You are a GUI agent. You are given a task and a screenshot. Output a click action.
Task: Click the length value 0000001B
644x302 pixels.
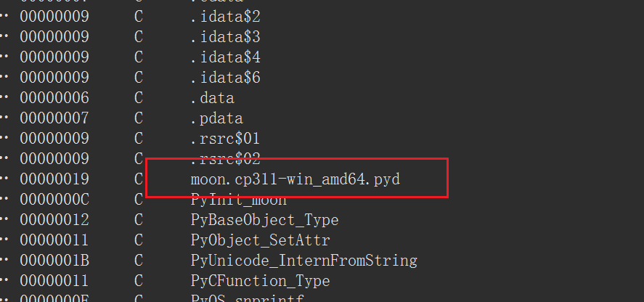pyautogui.click(x=54, y=260)
